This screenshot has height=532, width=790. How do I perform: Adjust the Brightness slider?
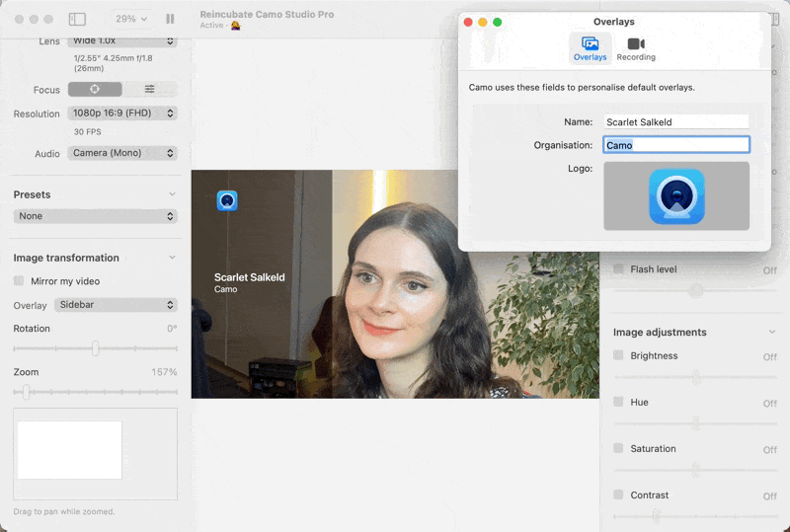click(696, 377)
